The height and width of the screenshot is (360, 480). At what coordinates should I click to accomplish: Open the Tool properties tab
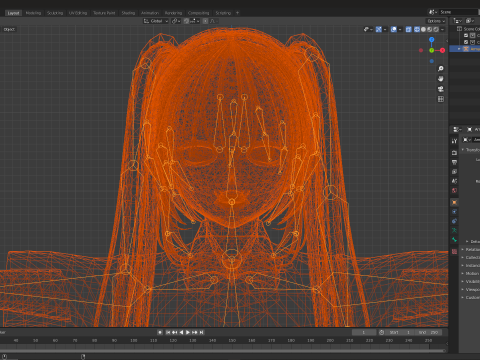click(454, 141)
